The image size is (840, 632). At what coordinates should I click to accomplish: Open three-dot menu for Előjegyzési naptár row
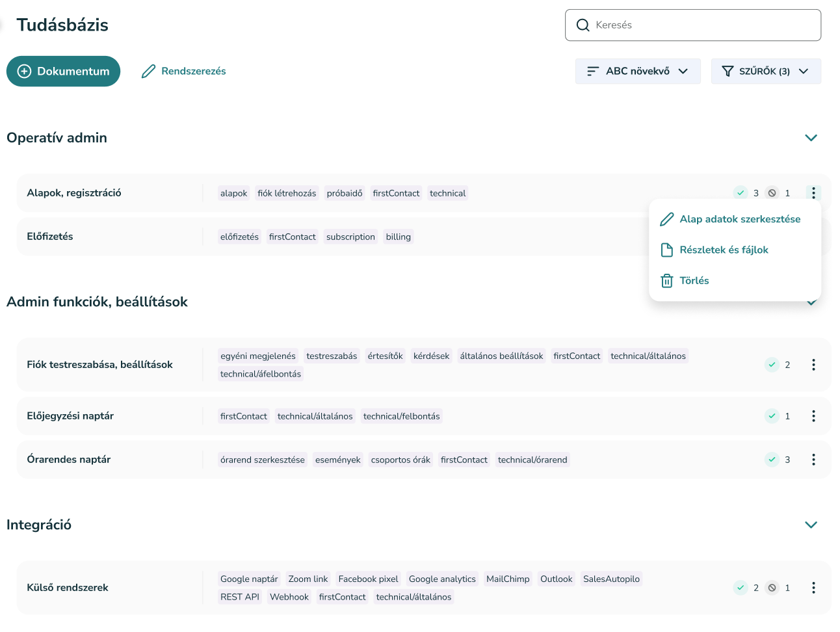coord(813,416)
